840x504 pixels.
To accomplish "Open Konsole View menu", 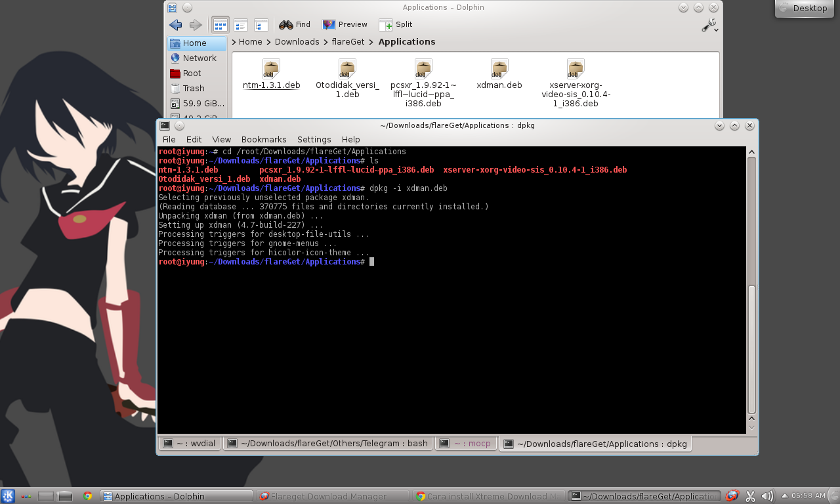I will click(x=221, y=140).
